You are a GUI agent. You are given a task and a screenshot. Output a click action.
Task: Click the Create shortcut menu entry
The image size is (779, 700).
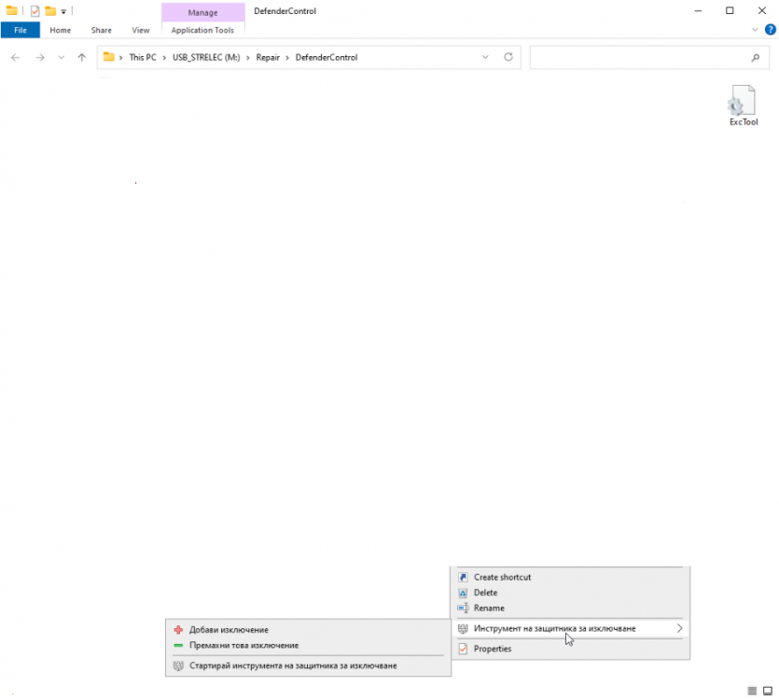point(570,577)
